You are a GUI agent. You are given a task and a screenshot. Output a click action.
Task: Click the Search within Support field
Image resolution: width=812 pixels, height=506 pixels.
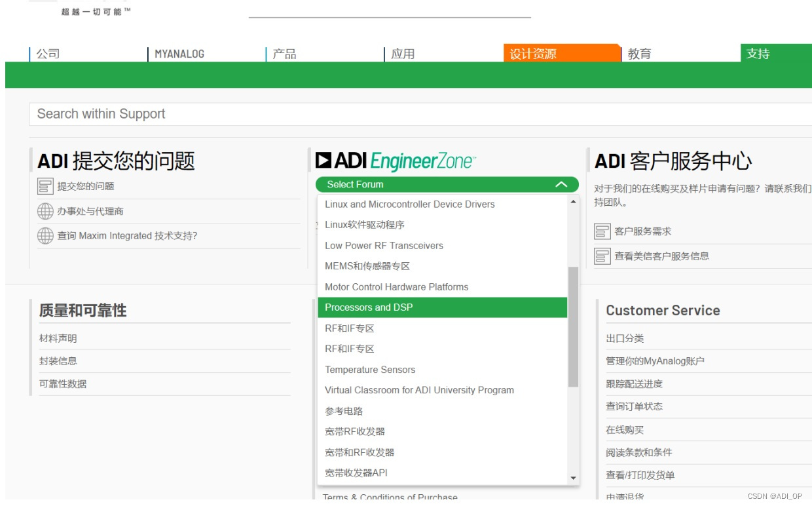[420, 114]
